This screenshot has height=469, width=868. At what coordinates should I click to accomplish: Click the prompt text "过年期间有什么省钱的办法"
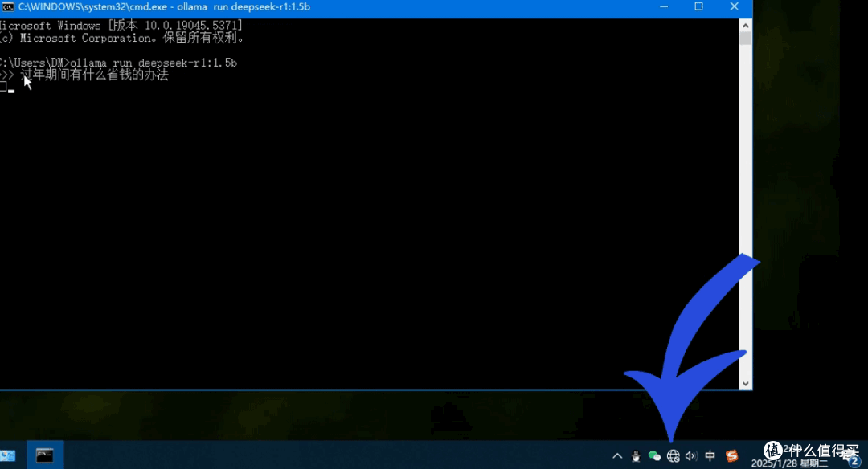pos(94,75)
